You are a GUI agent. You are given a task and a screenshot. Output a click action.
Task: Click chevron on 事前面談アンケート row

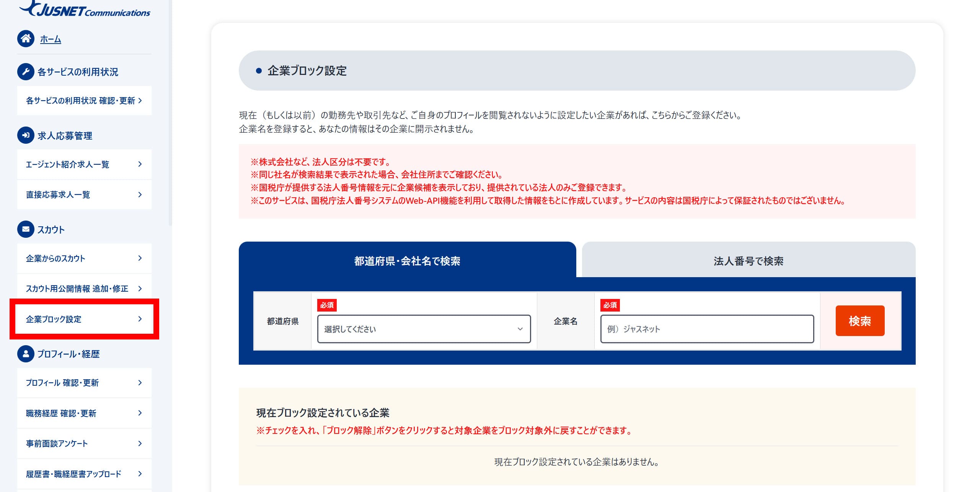pyautogui.click(x=140, y=443)
